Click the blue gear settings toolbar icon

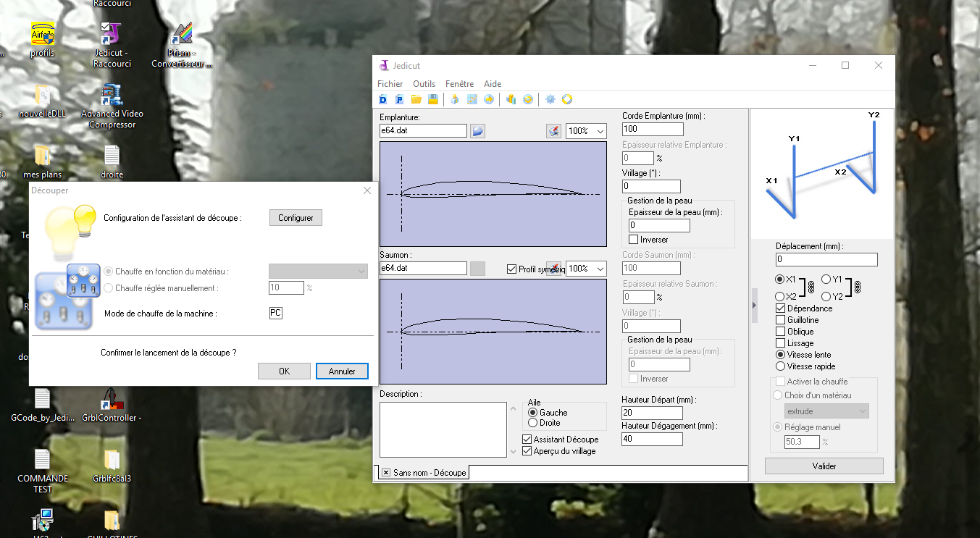tap(550, 99)
